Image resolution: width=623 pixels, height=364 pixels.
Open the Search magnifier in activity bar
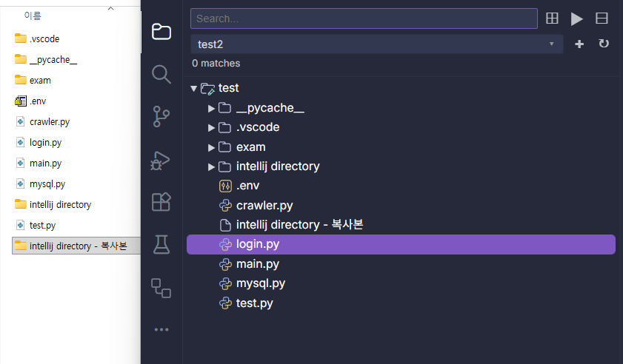pyautogui.click(x=161, y=74)
